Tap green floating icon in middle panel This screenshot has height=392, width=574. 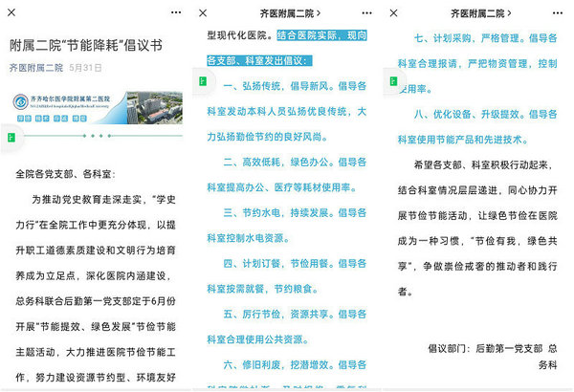point(199,83)
